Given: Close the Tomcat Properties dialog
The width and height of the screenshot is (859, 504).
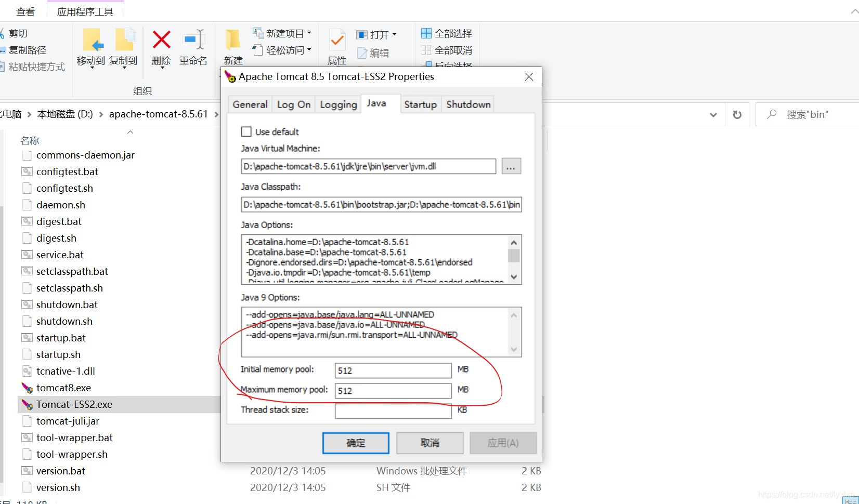Looking at the screenshot, I should (529, 77).
